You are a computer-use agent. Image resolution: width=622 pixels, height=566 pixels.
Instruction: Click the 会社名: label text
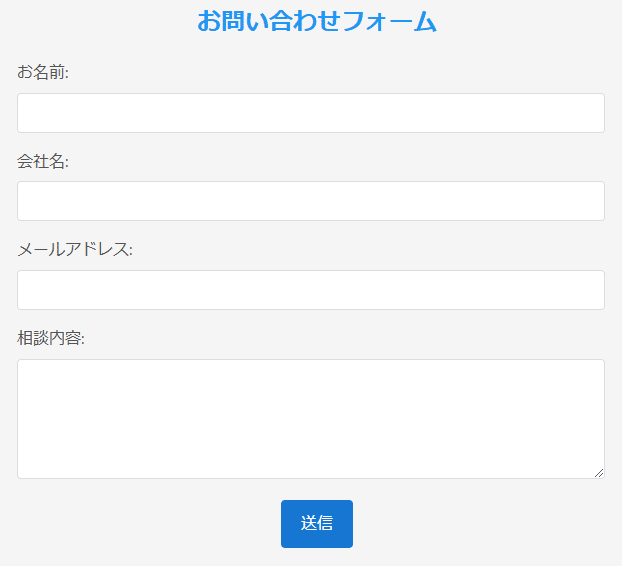coord(43,161)
